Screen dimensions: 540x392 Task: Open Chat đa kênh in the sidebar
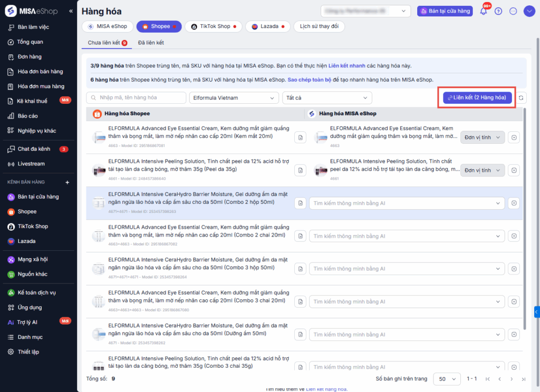[x=34, y=149]
